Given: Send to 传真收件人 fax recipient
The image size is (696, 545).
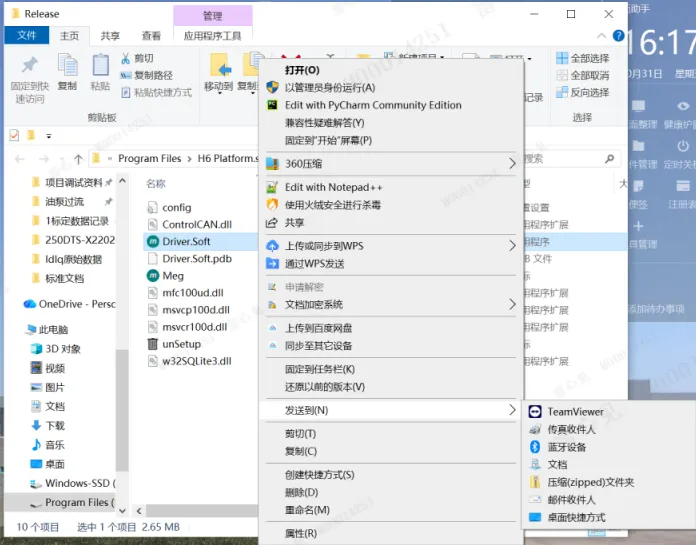Looking at the screenshot, I should pyautogui.click(x=608, y=429).
